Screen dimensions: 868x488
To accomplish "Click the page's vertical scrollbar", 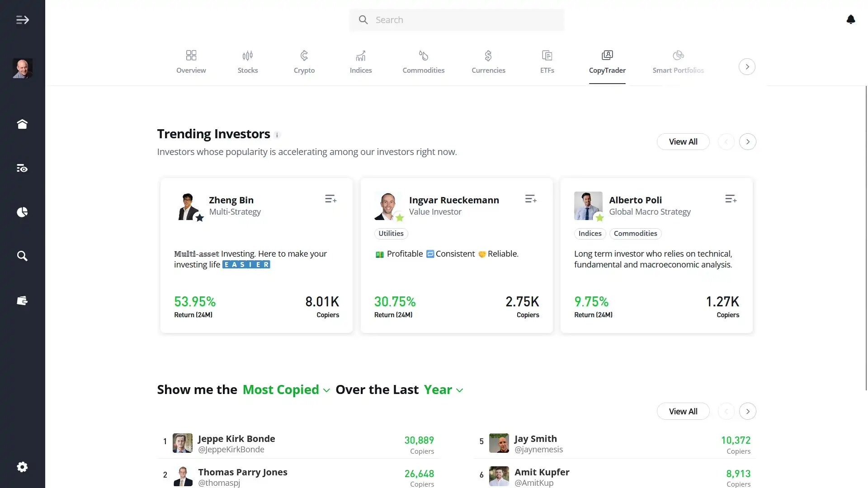I will (866, 238).
